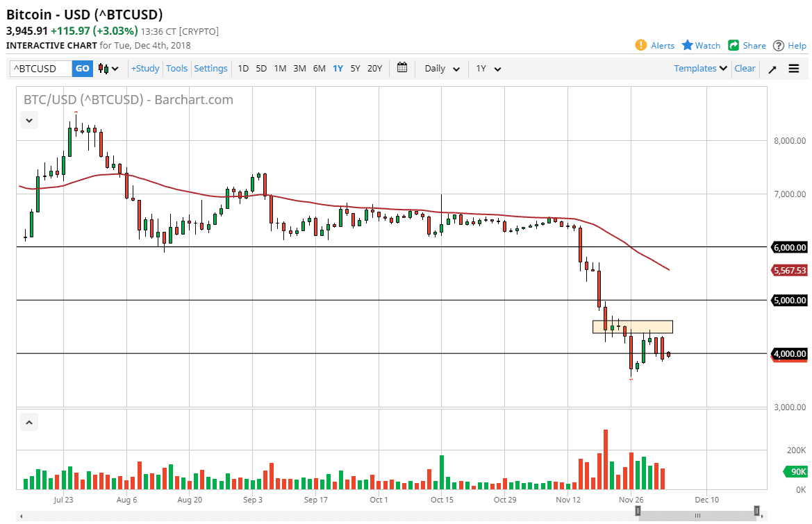Viewport: 812px width, 524px height.
Task: Expand the volume panel chevron
Action: 28,422
